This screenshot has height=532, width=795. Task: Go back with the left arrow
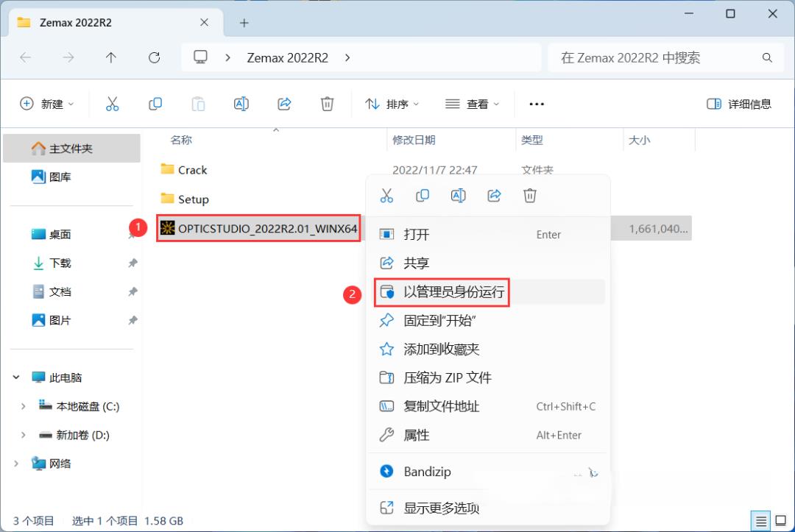[25, 57]
